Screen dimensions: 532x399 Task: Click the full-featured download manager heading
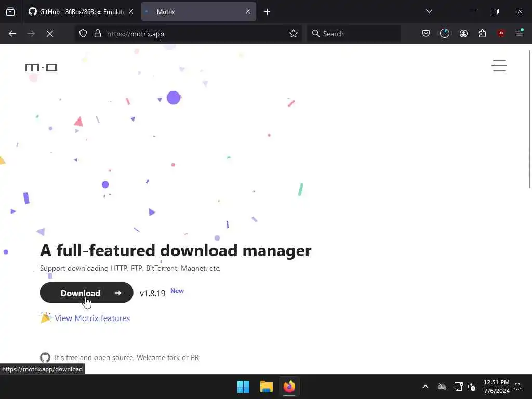pyautogui.click(x=176, y=250)
